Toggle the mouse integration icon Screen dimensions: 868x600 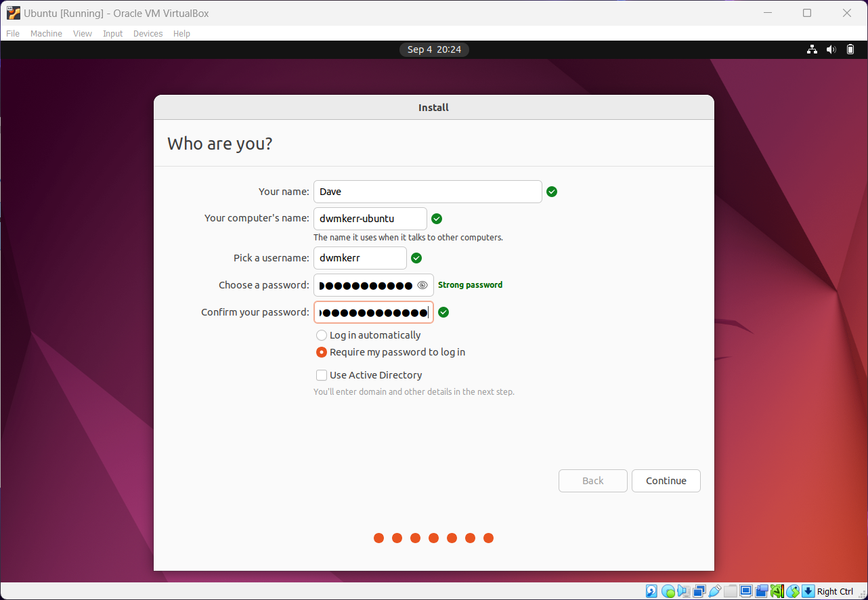[792, 591]
